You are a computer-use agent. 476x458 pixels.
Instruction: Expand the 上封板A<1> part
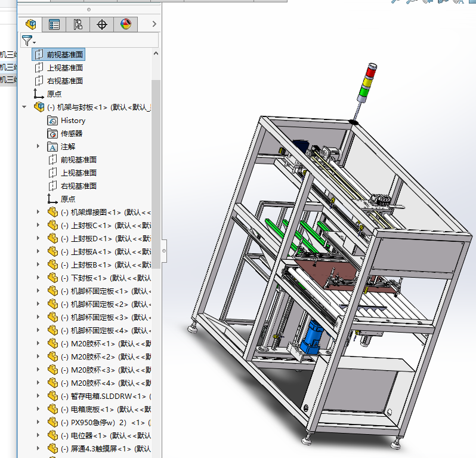(x=38, y=251)
